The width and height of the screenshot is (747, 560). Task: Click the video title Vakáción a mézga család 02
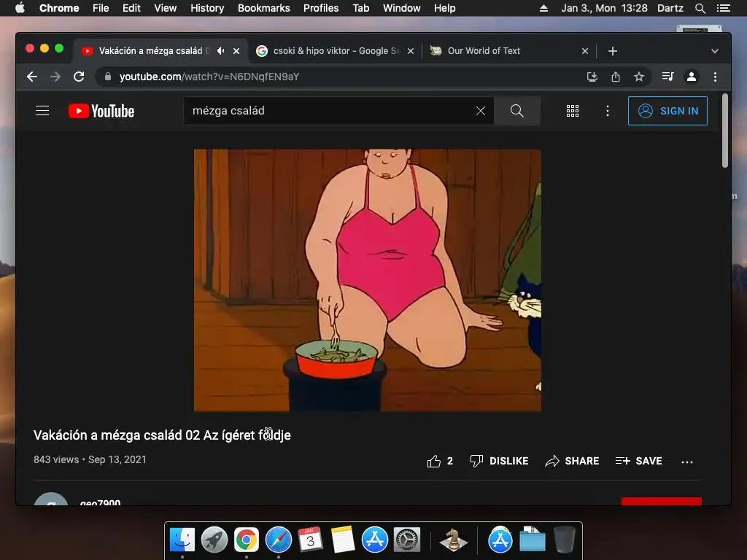coord(162,435)
